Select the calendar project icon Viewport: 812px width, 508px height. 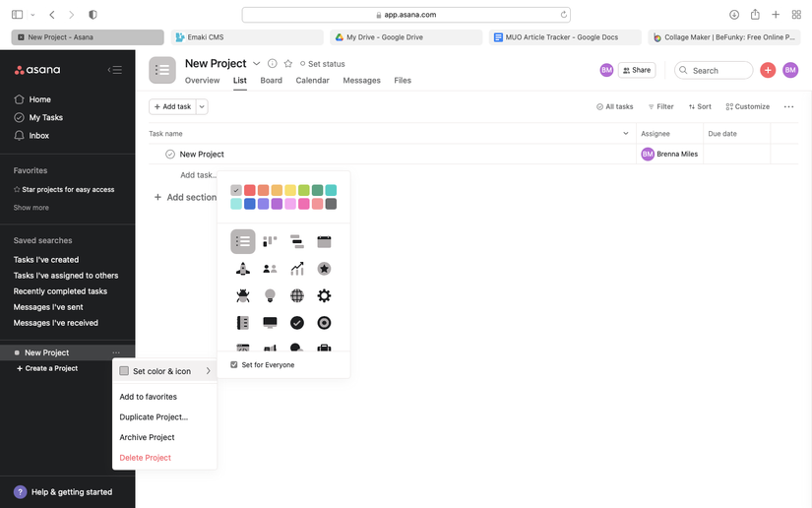324,241
